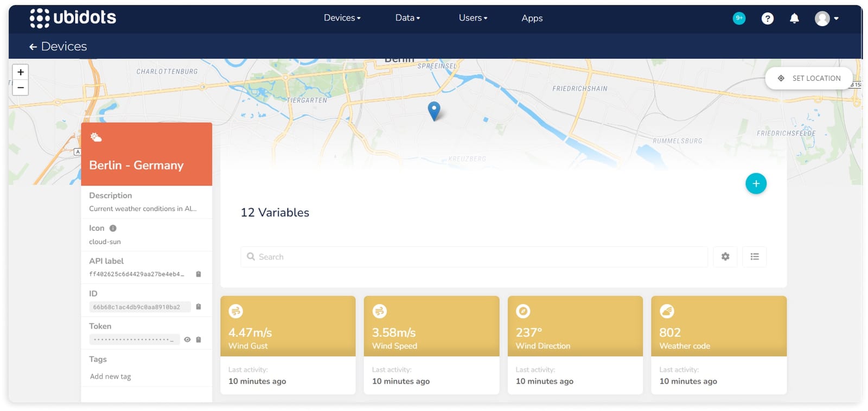
Task: Open the Users menu
Action: tap(473, 18)
